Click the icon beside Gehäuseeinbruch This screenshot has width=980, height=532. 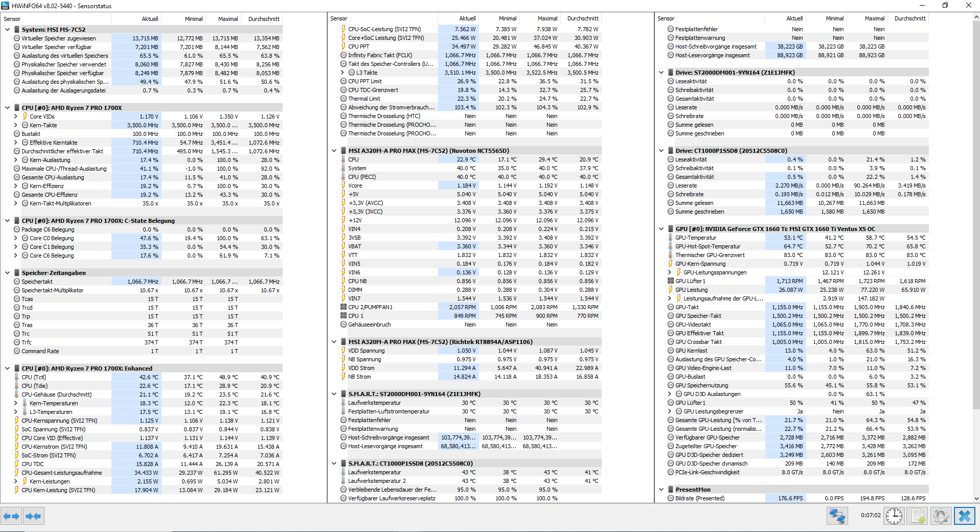344,325
